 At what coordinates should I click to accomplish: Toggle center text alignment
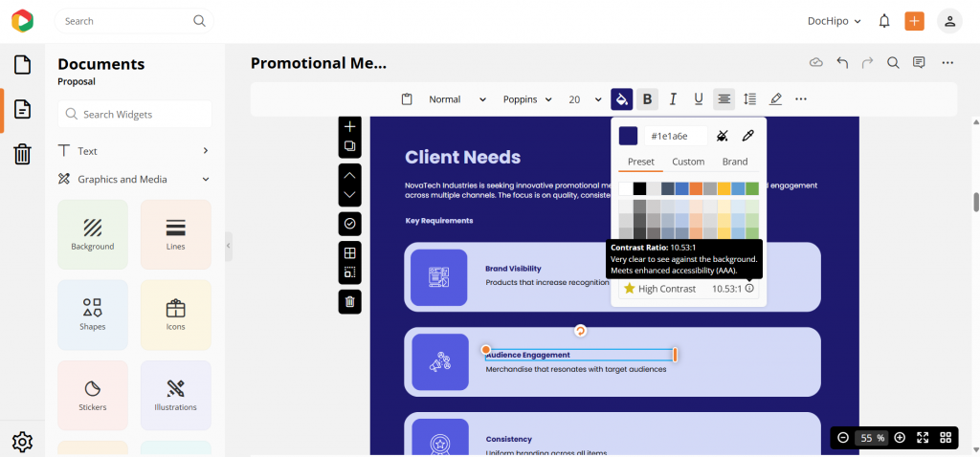coord(724,99)
